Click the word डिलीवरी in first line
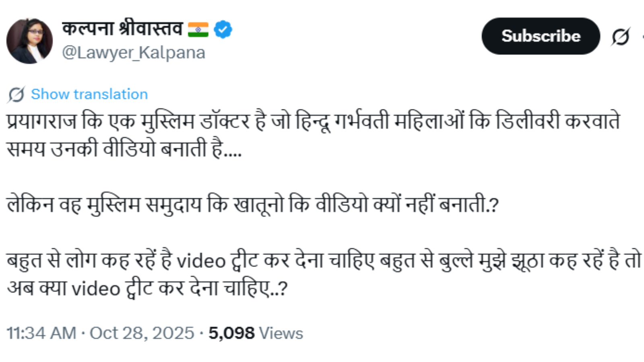 tap(527, 121)
